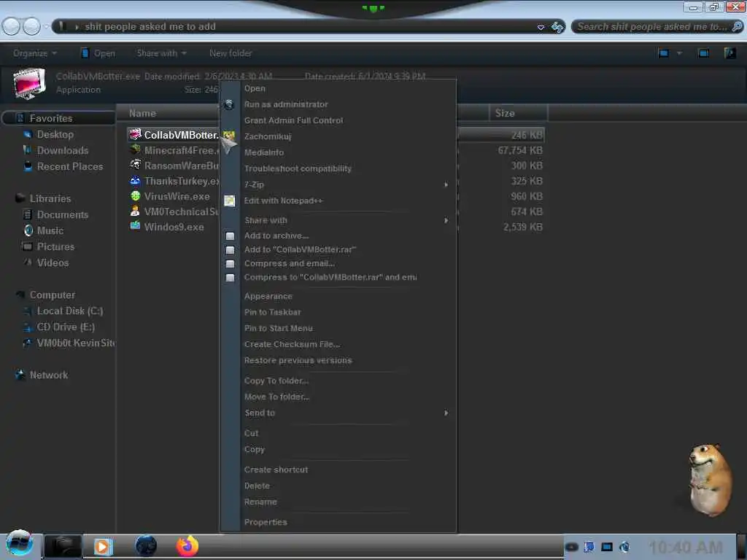This screenshot has width=747, height=560.
Task: Choose Delete in the context menu
Action: [257, 486]
